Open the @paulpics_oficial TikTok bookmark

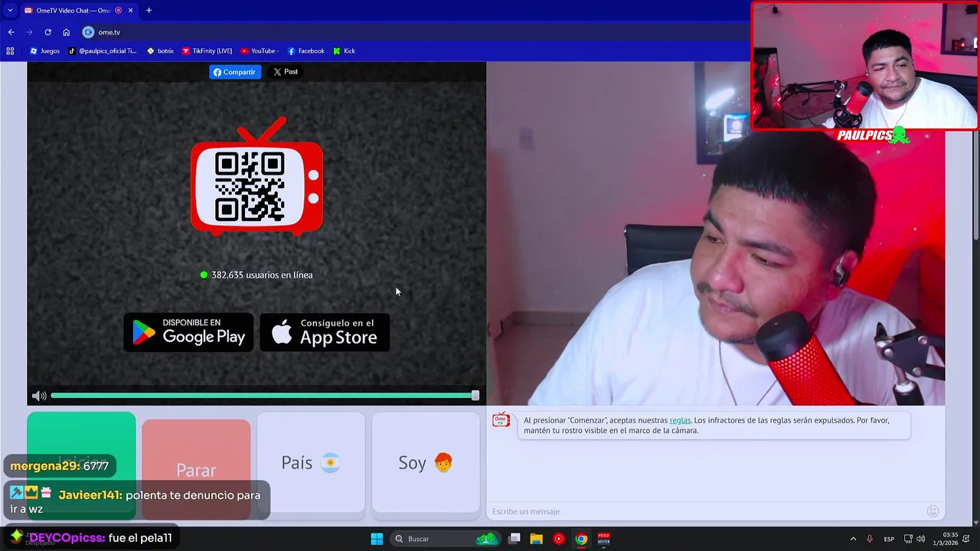[102, 51]
